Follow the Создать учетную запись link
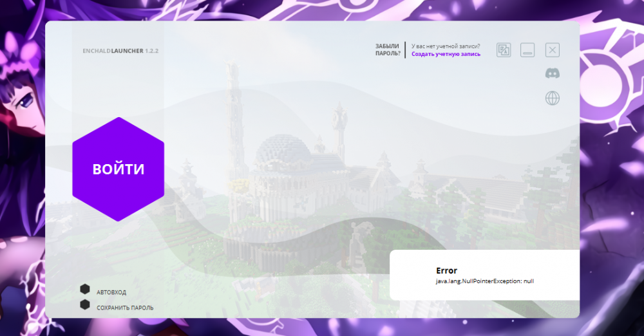The image size is (644, 336). pyautogui.click(x=446, y=54)
